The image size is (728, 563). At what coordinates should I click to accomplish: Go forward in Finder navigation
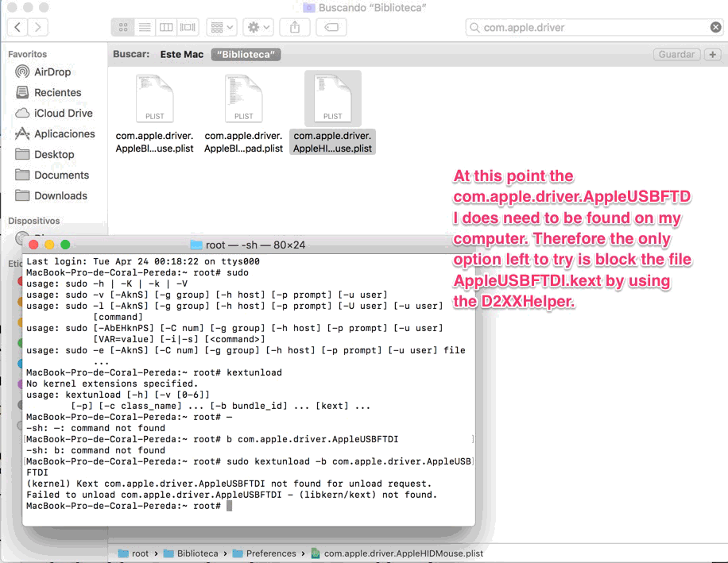point(38,27)
